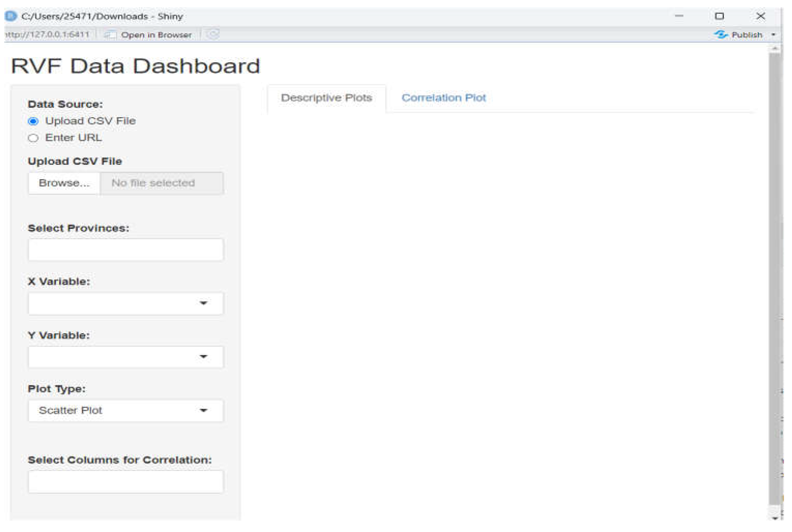Click the Open in Browser icon

coord(110,35)
